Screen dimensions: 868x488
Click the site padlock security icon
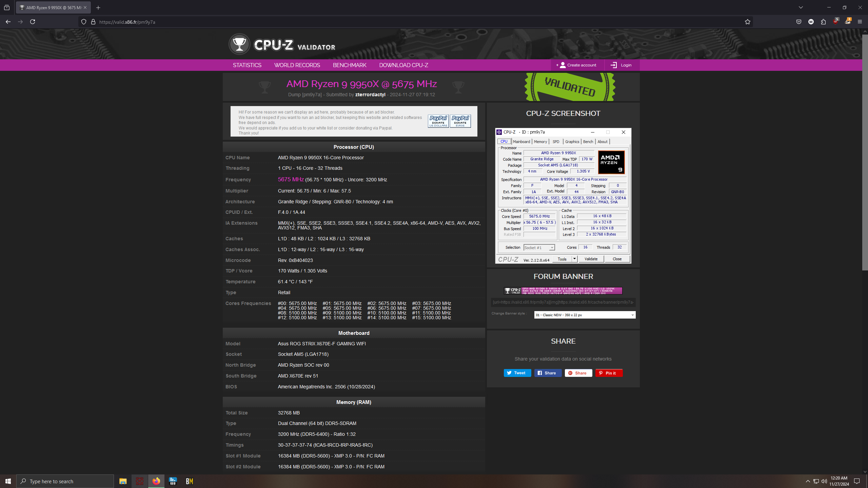point(93,22)
